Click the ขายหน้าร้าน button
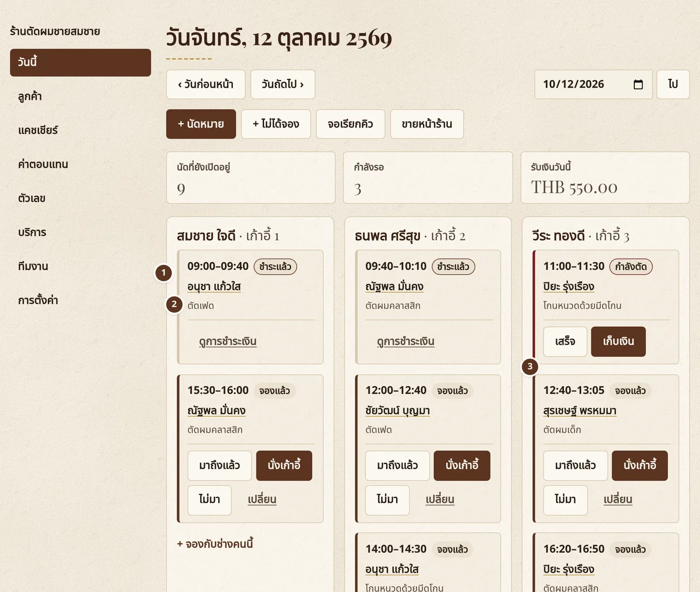This screenshot has width=700, height=592. (x=427, y=124)
